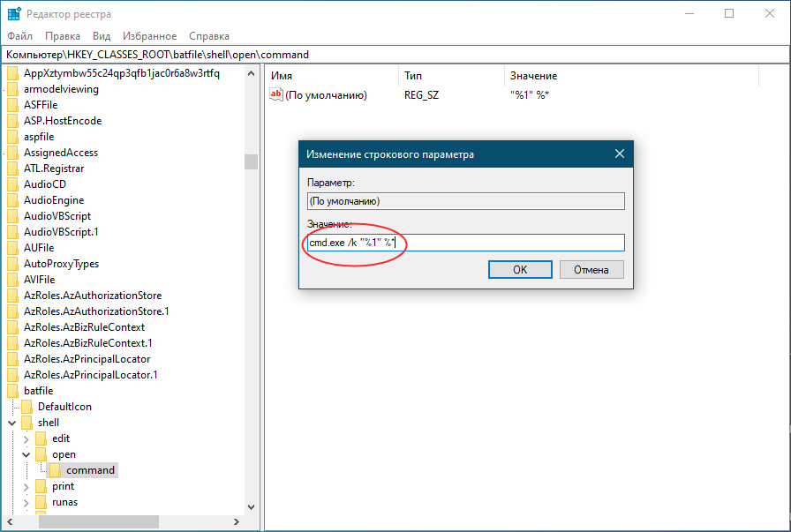The image size is (791, 532).
Task: Click the DefaultIcon folder icon
Action: click(27, 407)
